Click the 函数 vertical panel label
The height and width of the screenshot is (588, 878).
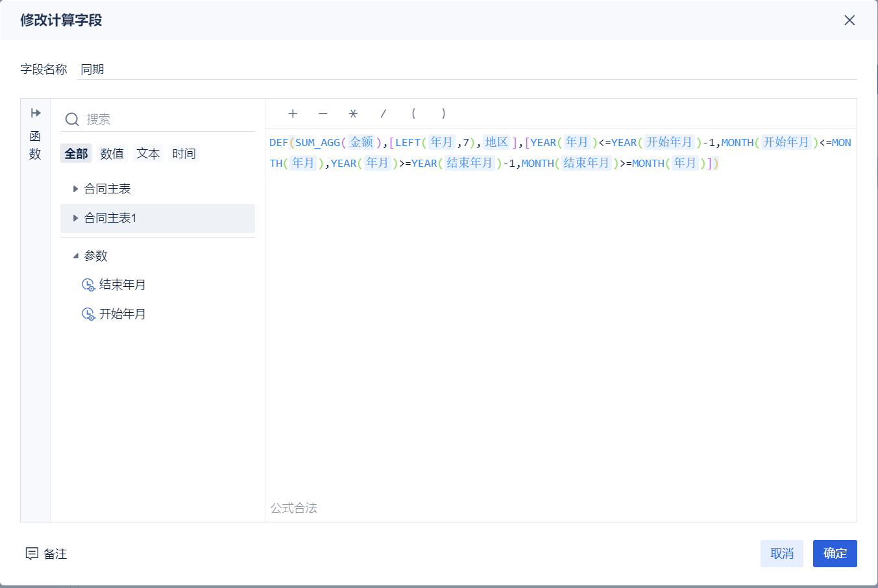tap(35, 145)
